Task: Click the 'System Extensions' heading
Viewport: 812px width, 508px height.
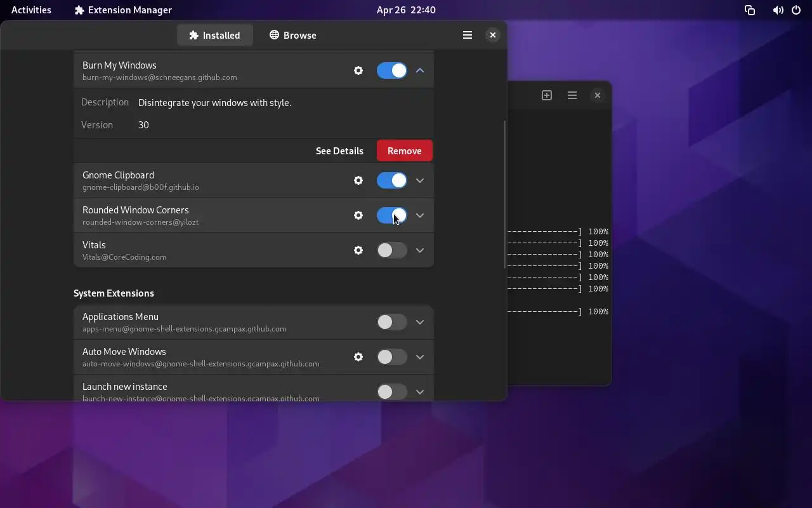Action: (114, 293)
